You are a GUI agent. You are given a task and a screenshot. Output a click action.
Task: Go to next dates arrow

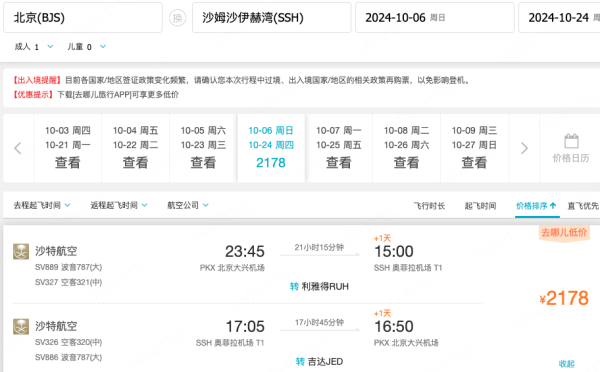pos(524,148)
